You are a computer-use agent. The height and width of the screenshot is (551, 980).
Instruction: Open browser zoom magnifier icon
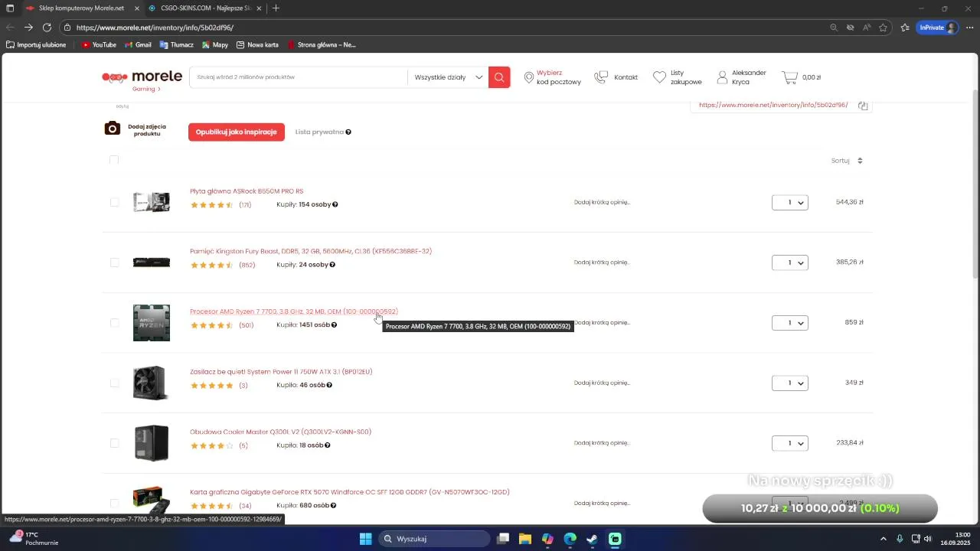point(834,28)
